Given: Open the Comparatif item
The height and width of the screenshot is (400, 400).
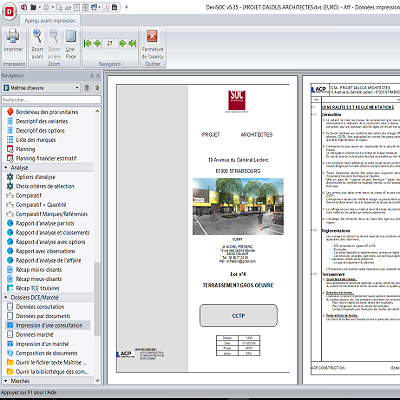Looking at the screenshot, I should (28, 196).
